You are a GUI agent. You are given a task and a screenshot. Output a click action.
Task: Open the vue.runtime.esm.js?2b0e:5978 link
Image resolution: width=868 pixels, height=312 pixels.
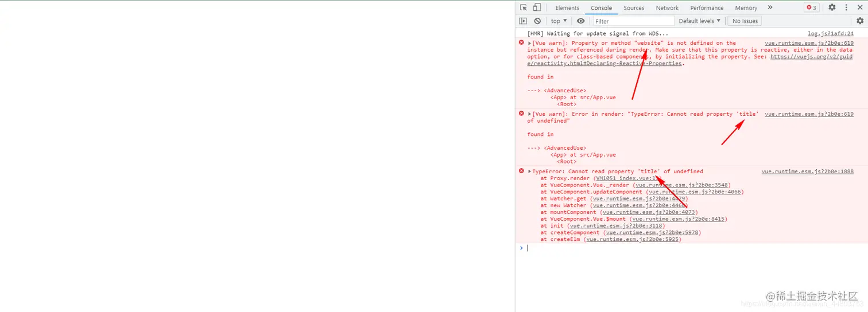(x=652, y=233)
